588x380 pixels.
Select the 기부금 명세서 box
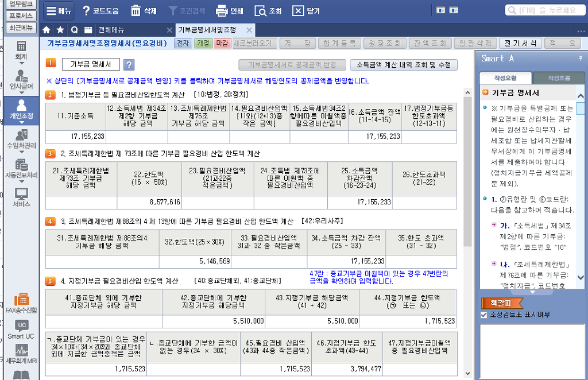click(91, 64)
